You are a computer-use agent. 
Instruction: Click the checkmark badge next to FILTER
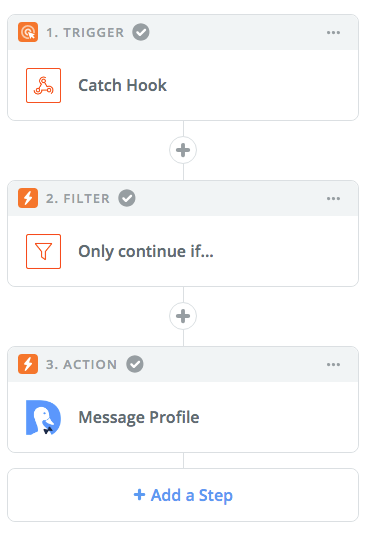click(x=127, y=198)
